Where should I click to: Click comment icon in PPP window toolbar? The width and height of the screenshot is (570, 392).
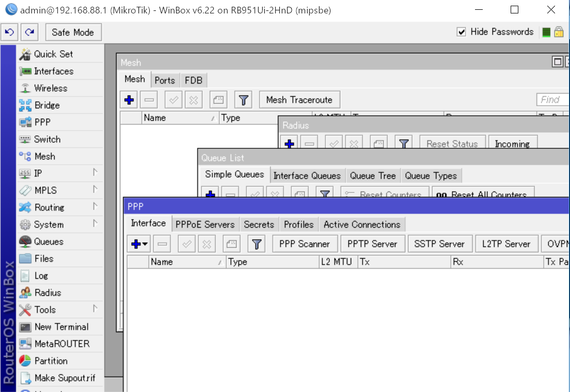(x=231, y=244)
